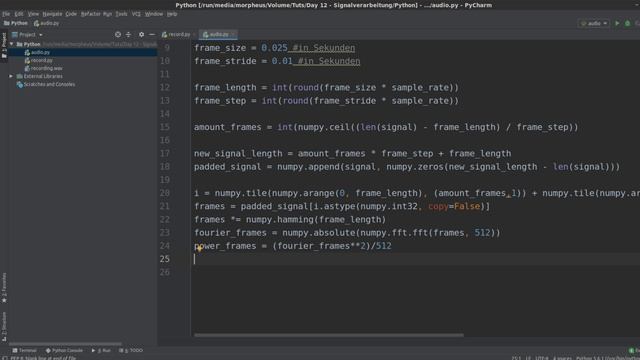
Task: Click the tool window quick access icon bottom-left
Action: (4, 358)
